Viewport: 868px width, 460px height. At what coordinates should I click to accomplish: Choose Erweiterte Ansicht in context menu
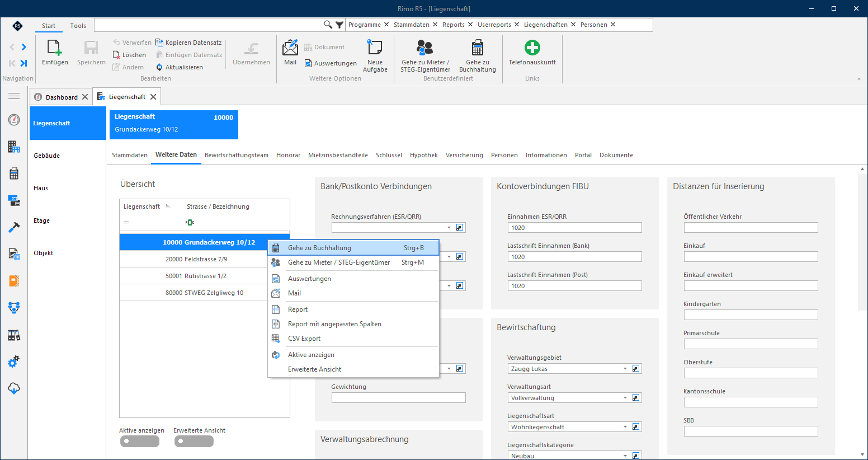coord(353,369)
